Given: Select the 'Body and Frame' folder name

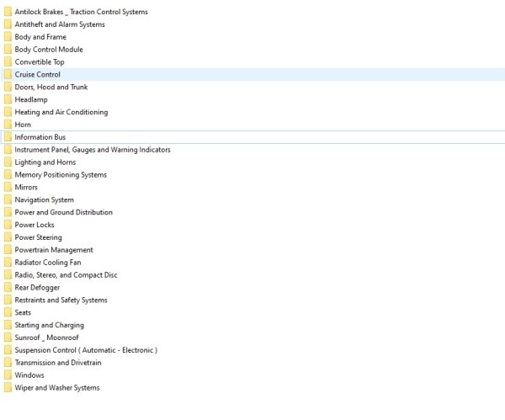Looking at the screenshot, I should 40,37.
